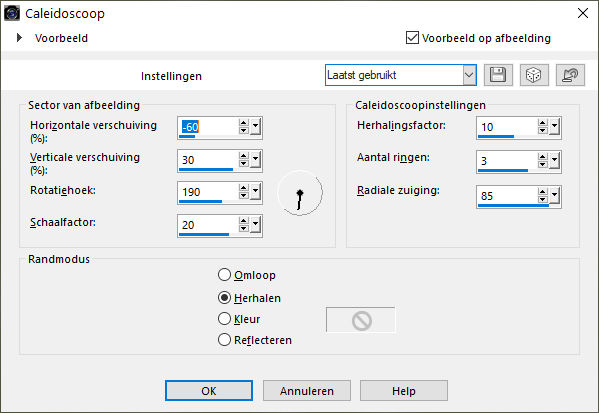Click the Horizontale verschuiving value field

pos(208,127)
